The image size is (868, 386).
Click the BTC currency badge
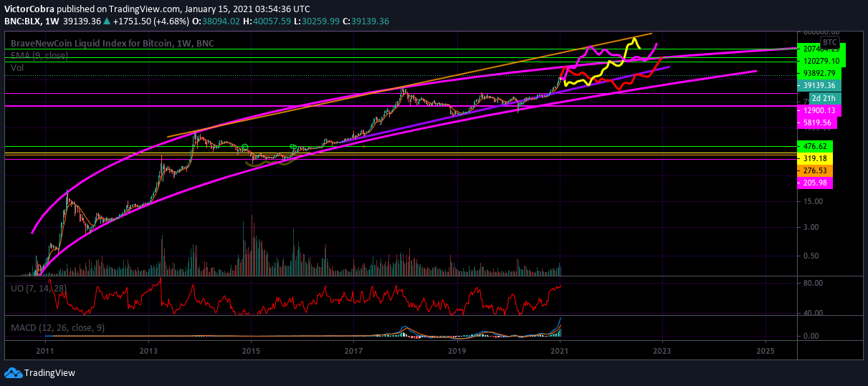pyautogui.click(x=829, y=43)
